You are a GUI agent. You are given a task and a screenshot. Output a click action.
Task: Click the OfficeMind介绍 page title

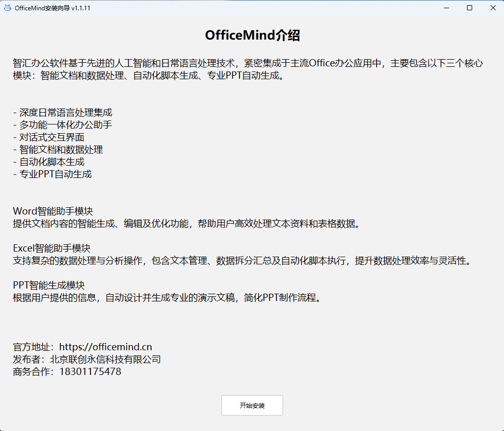tap(252, 35)
